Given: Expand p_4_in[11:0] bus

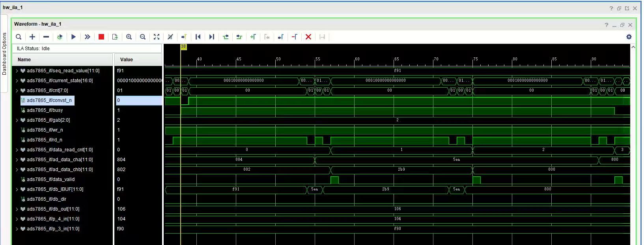Looking at the screenshot, I should click(x=17, y=219).
